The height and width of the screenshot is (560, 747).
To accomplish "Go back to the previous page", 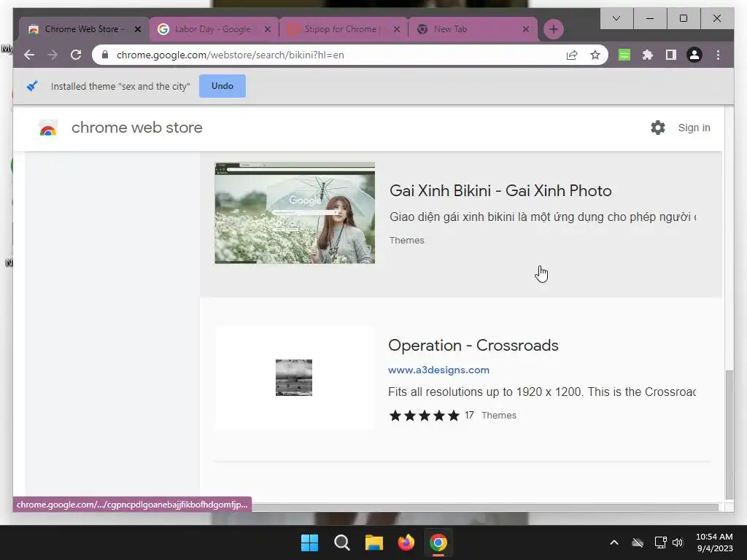I will pyautogui.click(x=29, y=55).
